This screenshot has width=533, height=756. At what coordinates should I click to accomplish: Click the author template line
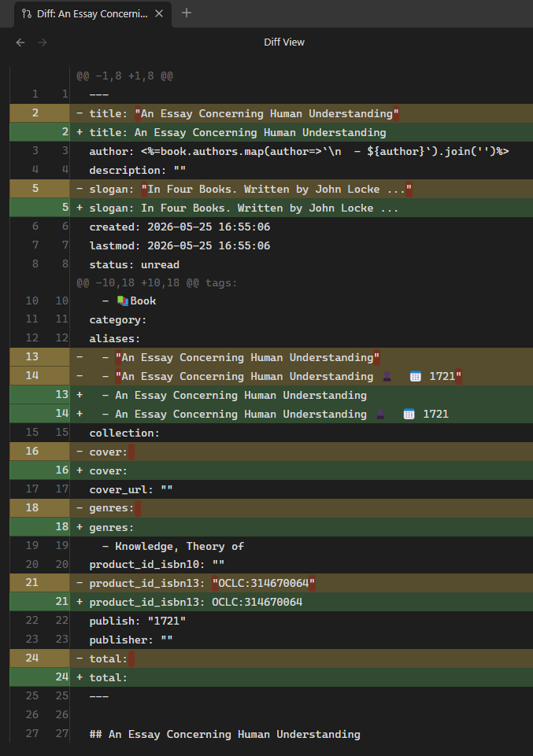[x=299, y=151]
